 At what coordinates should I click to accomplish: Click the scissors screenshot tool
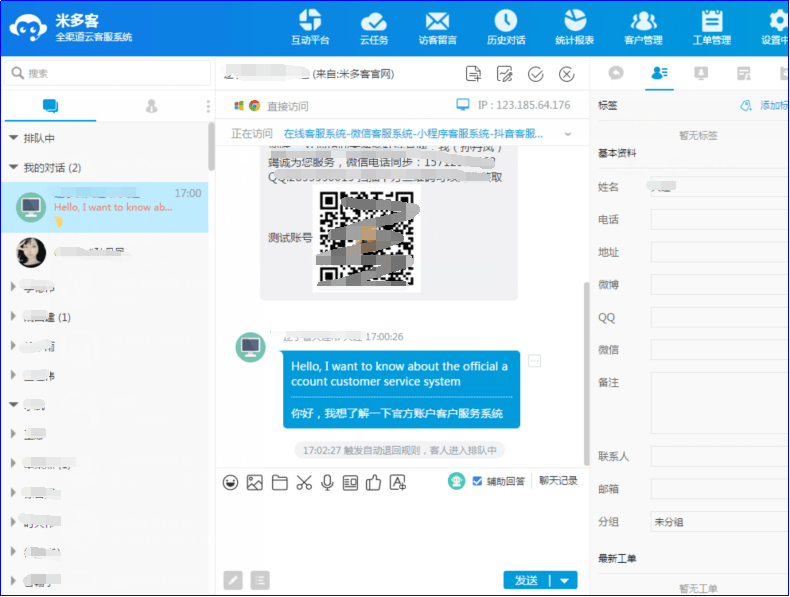point(304,483)
